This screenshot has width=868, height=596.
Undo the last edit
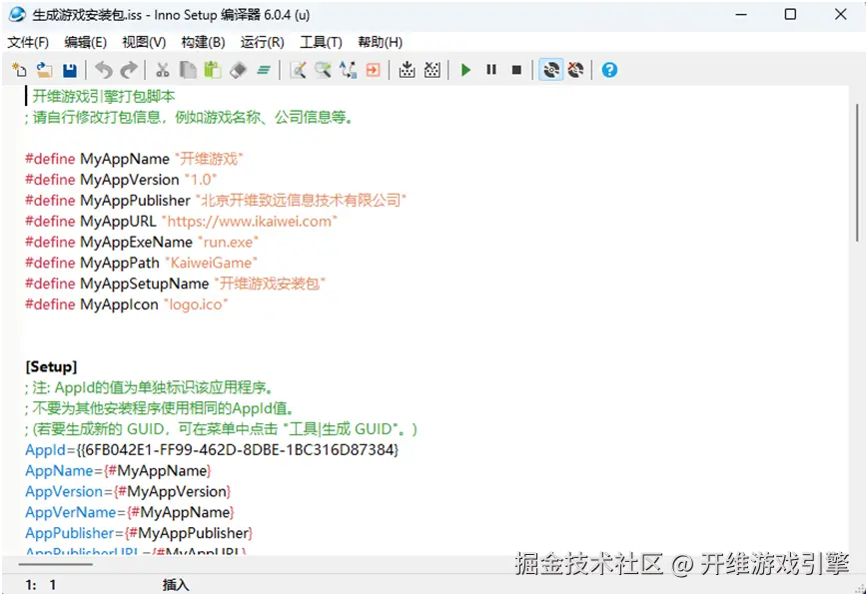[x=104, y=70]
